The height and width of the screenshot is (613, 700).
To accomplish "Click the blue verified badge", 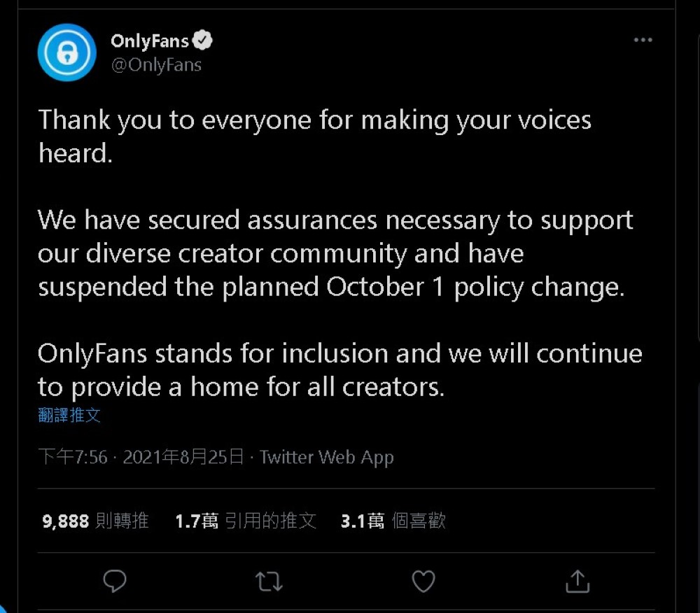I will pyautogui.click(x=202, y=41).
